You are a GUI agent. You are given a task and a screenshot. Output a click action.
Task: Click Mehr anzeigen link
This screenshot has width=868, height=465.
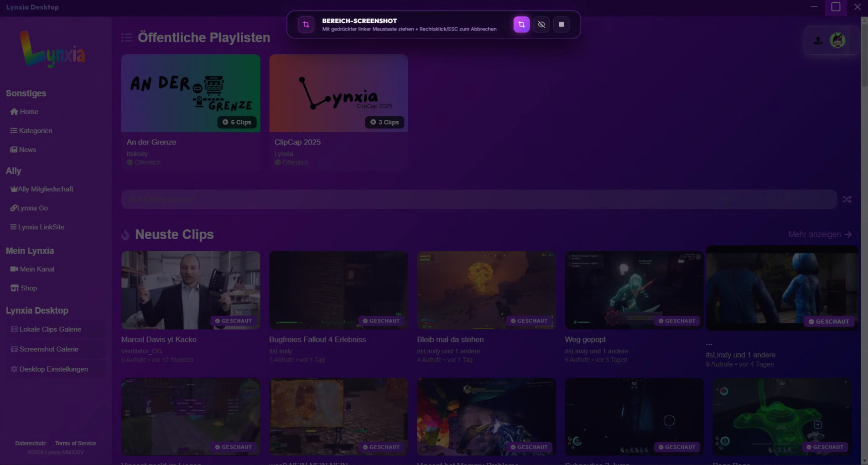[820, 234]
